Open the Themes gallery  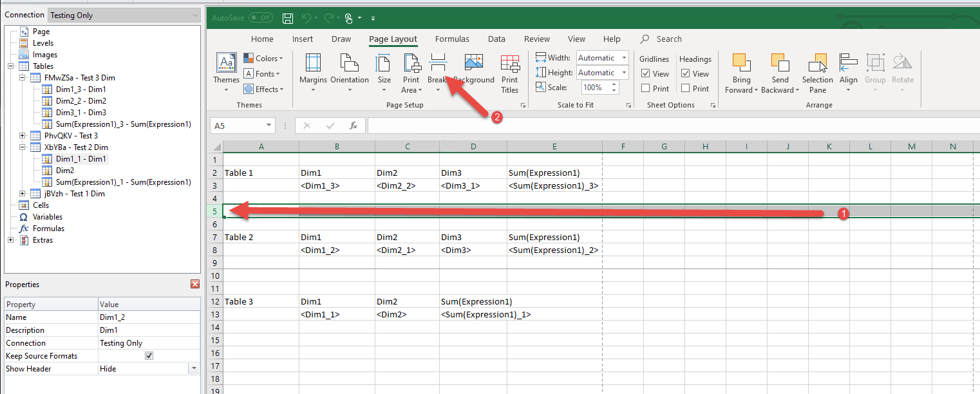(226, 70)
